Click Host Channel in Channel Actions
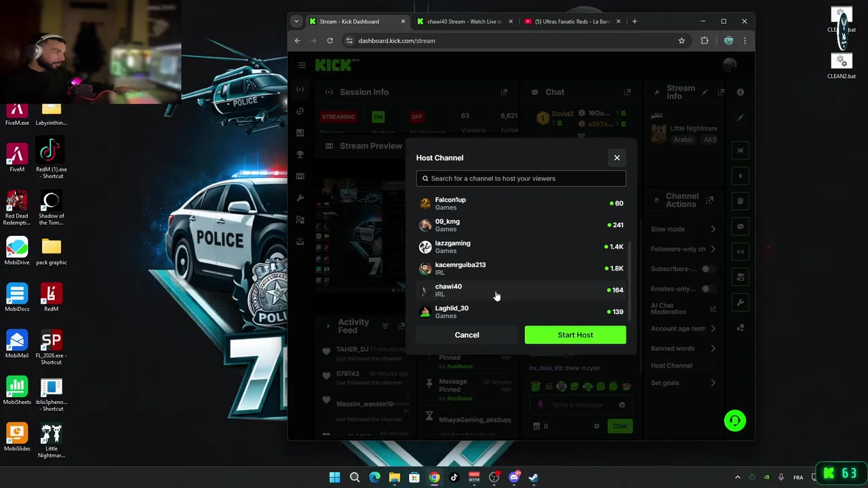Viewport: 868px width, 488px height. click(671, 366)
